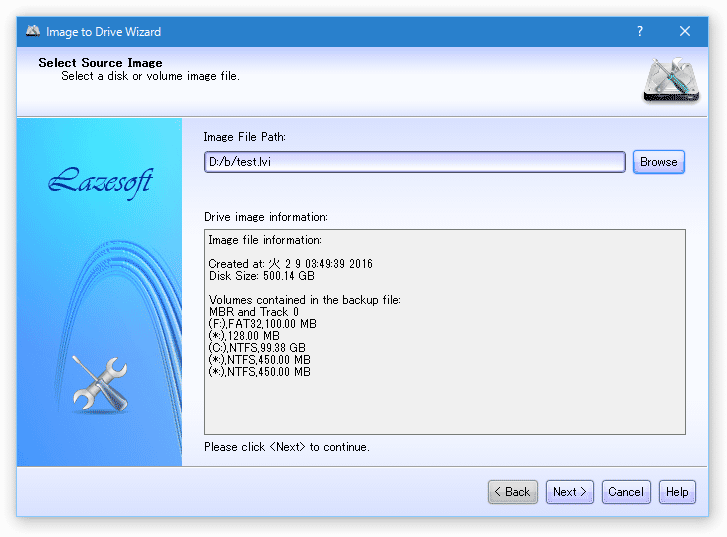Click the title bar question mark help icon
The width and height of the screenshot is (727, 537).
[640, 32]
